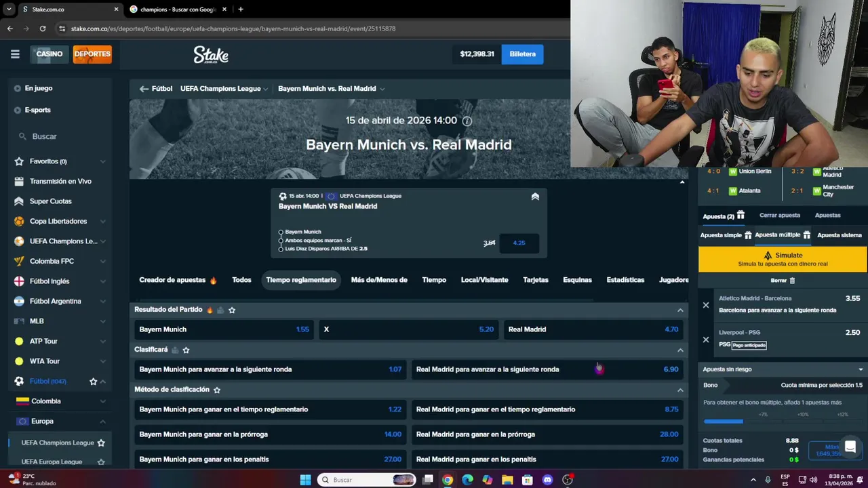868x488 pixels.
Task: Click the Billetera button
Action: [522, 54]
